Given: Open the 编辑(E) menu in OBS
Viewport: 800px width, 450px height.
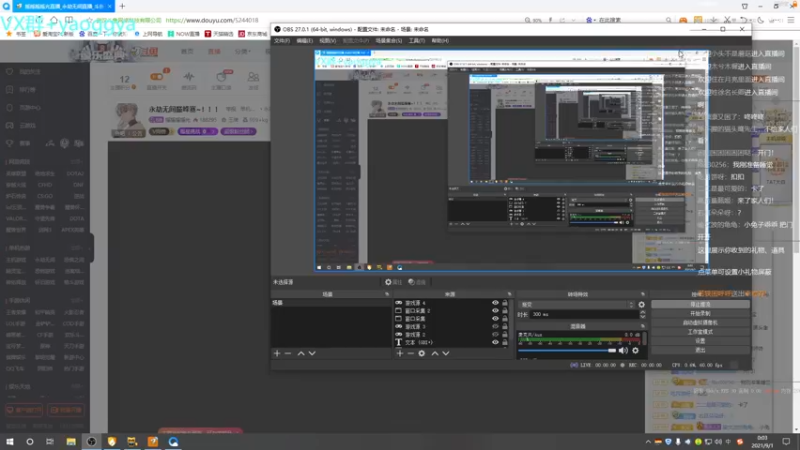Looking at the screenshot, I should pyautogui.click(x=305, y=41).
